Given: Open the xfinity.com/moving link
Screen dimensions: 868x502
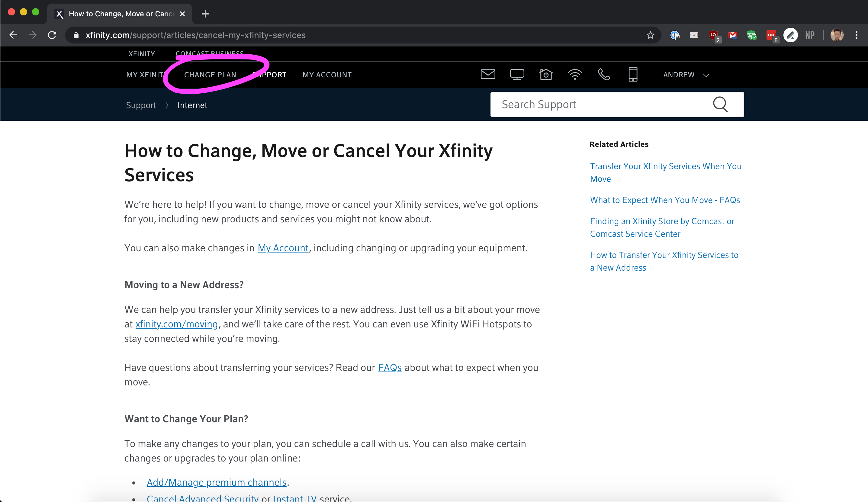Looking at the screenshot, I should click(x=176, y=324).
